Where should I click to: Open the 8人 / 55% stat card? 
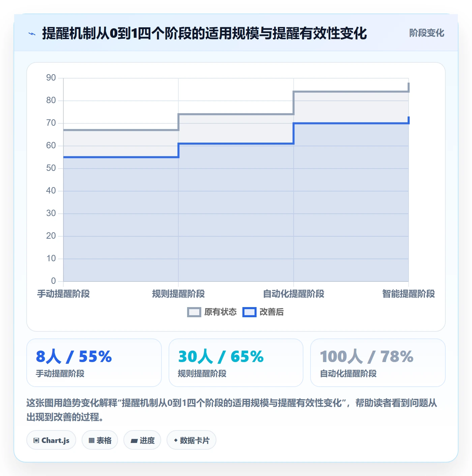pyautogui.click(x=94, y=363)
